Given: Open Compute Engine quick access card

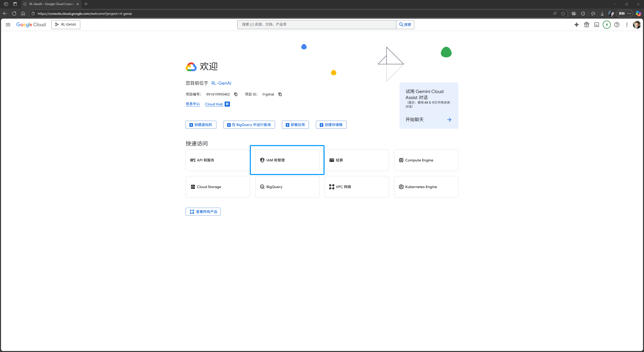Looking at the screenshot, I should tap(426, 160).
